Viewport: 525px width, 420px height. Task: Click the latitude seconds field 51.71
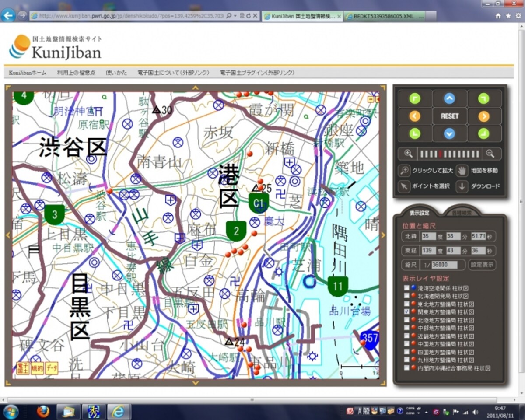click(x=479, y=236)
